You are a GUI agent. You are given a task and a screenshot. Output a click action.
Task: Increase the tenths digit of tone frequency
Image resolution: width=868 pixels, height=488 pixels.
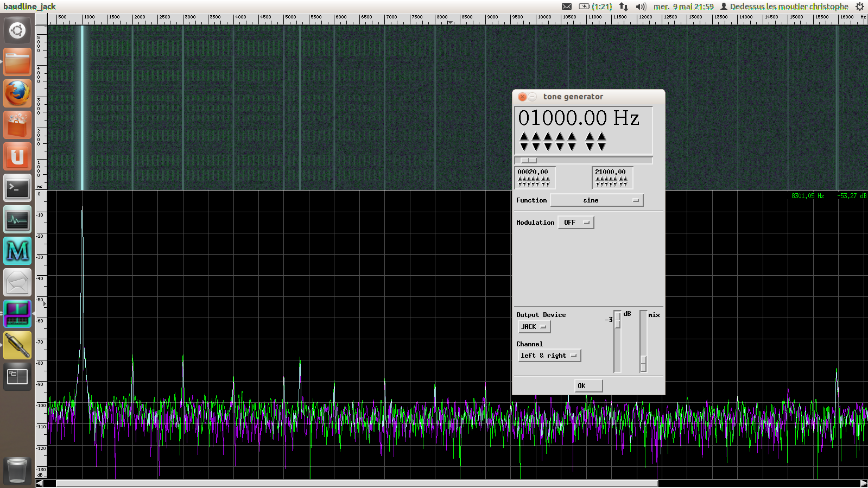[590, 136]
